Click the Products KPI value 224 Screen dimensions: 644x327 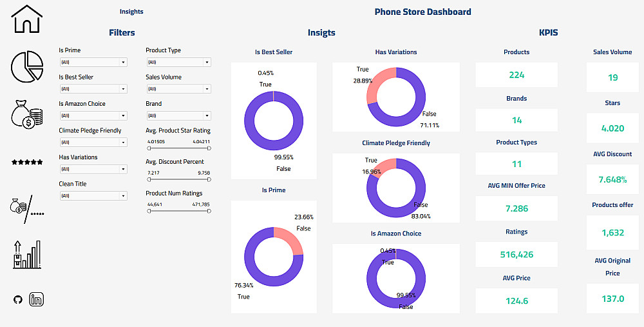(516, 75)
